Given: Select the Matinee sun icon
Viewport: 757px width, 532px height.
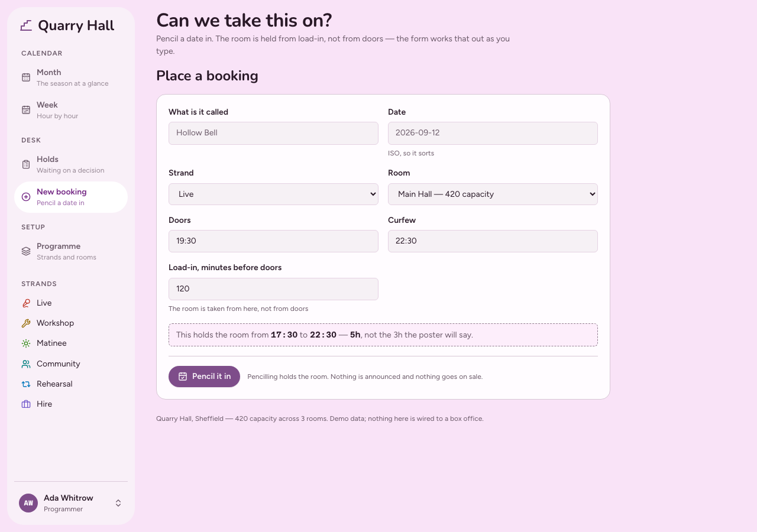Looking at the screenshot, I should [26, 343].
